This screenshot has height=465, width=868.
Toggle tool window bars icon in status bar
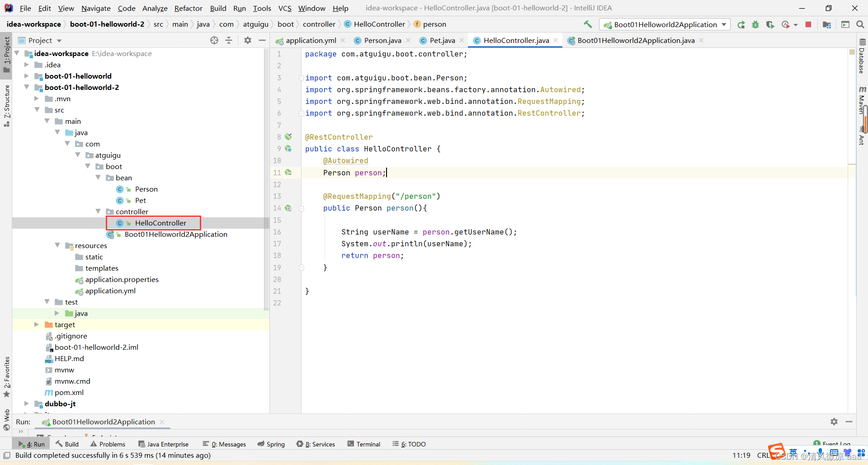point(7,456)
